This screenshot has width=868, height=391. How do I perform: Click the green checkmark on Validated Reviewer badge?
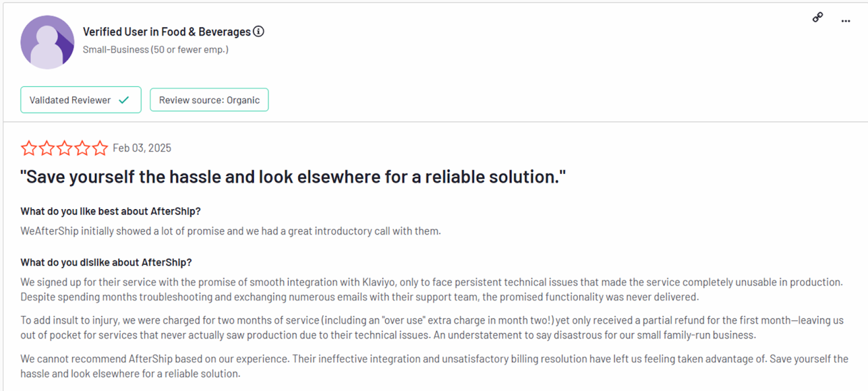click(x=123, y=99)
